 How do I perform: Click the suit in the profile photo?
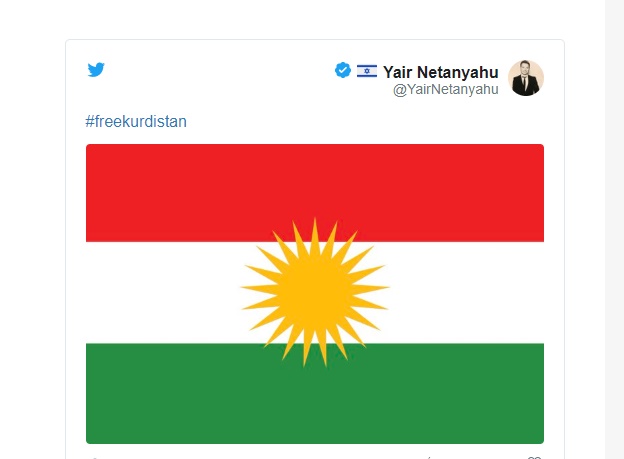coord(525,86)
